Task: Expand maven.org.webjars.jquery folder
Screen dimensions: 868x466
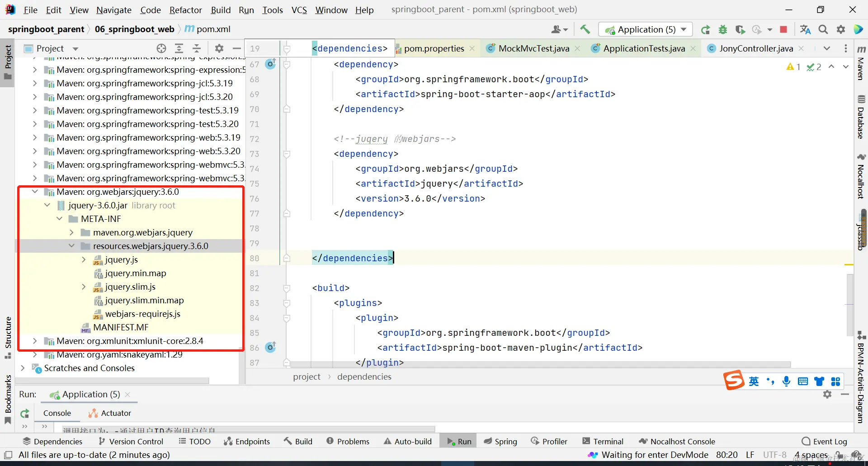Action: [71, 232]
